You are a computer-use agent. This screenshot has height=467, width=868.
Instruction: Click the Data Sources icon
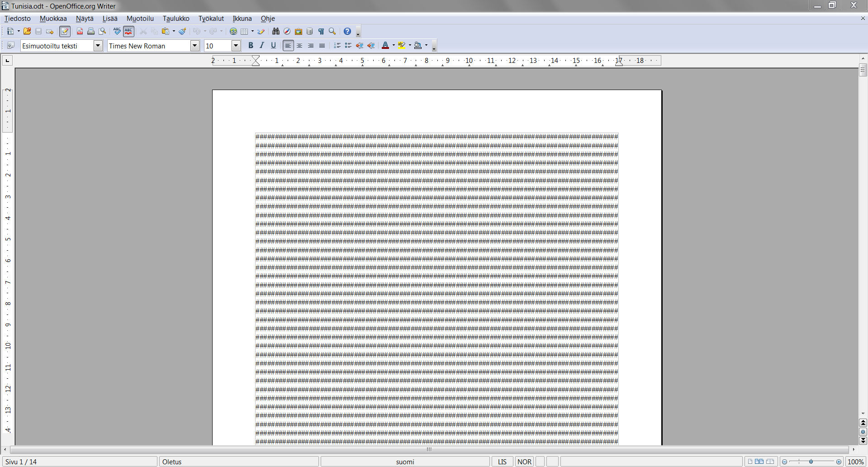(309, 32)
